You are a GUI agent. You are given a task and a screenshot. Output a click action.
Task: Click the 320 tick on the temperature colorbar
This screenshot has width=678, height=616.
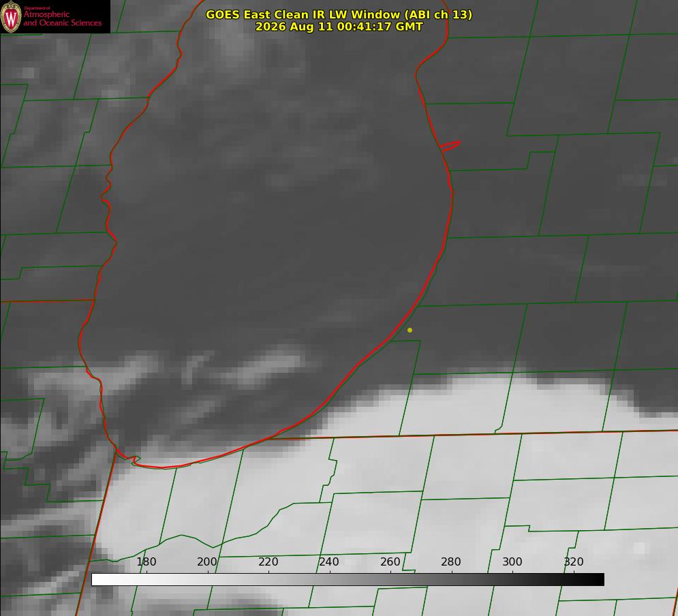pos(574,561)
